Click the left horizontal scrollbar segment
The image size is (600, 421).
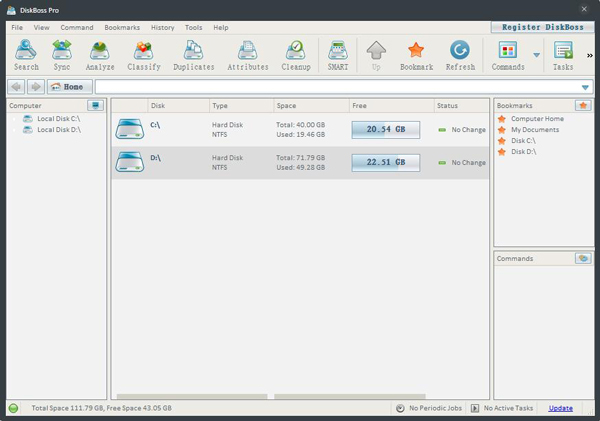pyautogui.click(x=192, y=397)
